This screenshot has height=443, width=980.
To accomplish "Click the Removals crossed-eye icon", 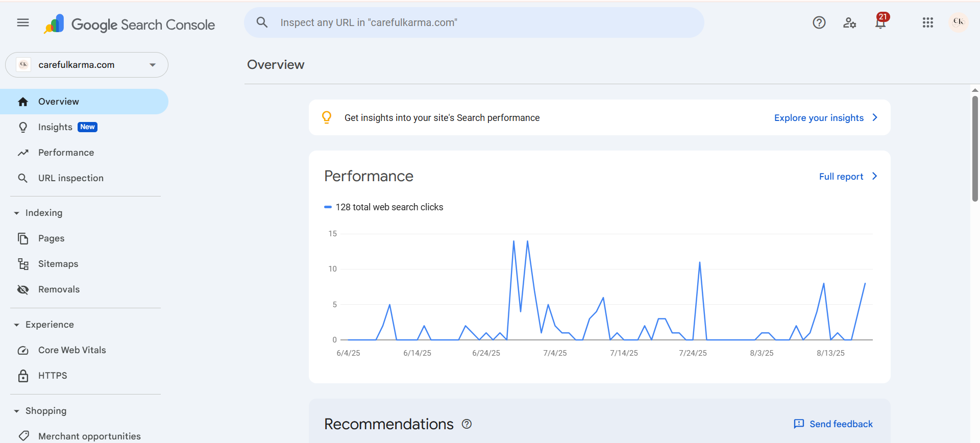I will (x=23, y=290).
